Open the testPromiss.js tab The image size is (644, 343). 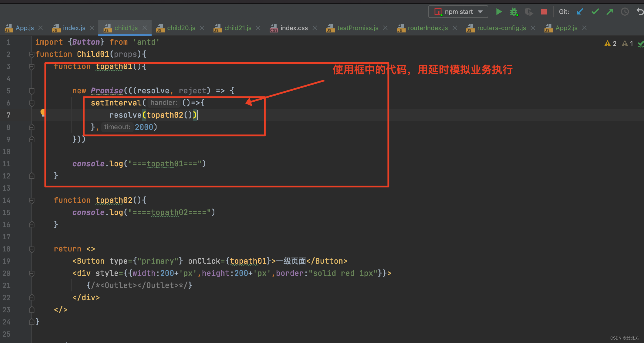click(x=358, y=28)
